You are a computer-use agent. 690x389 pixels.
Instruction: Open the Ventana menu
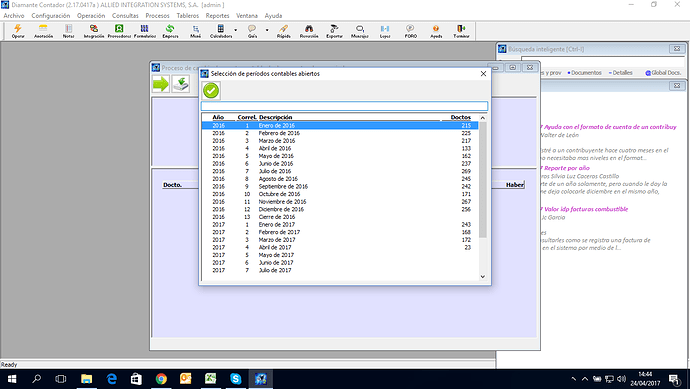(247, 15)
